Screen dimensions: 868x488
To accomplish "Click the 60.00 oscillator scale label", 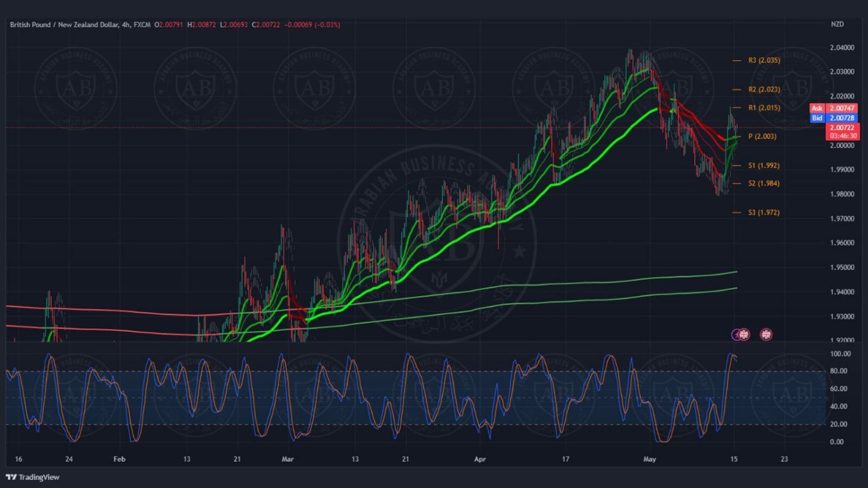I will [x=838, y=389].
